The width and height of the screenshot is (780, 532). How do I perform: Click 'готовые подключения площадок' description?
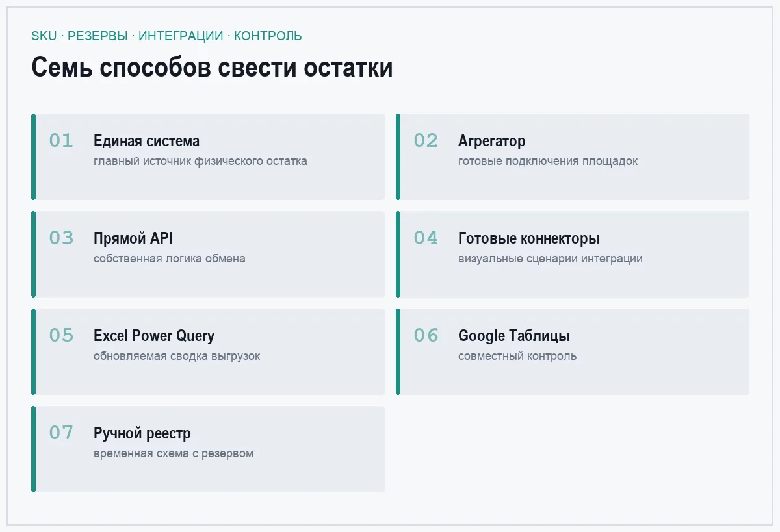click(548, 161)
